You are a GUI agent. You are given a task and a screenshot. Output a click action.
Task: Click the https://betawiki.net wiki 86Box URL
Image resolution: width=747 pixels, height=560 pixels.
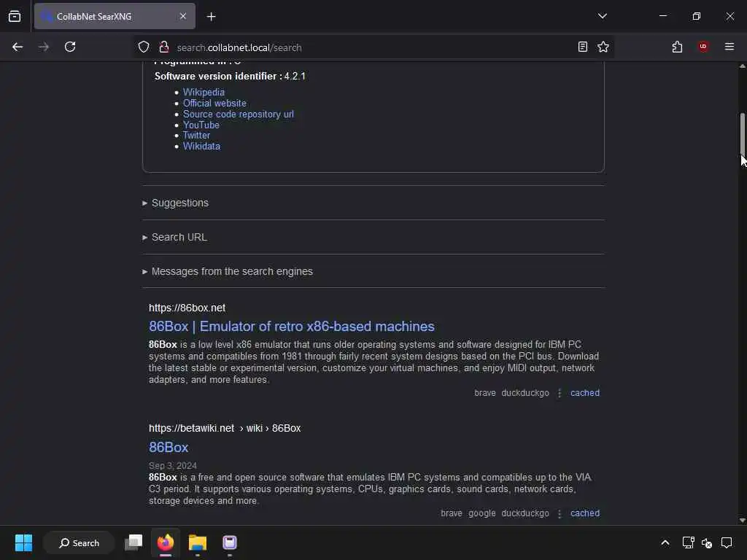[225, 429]
